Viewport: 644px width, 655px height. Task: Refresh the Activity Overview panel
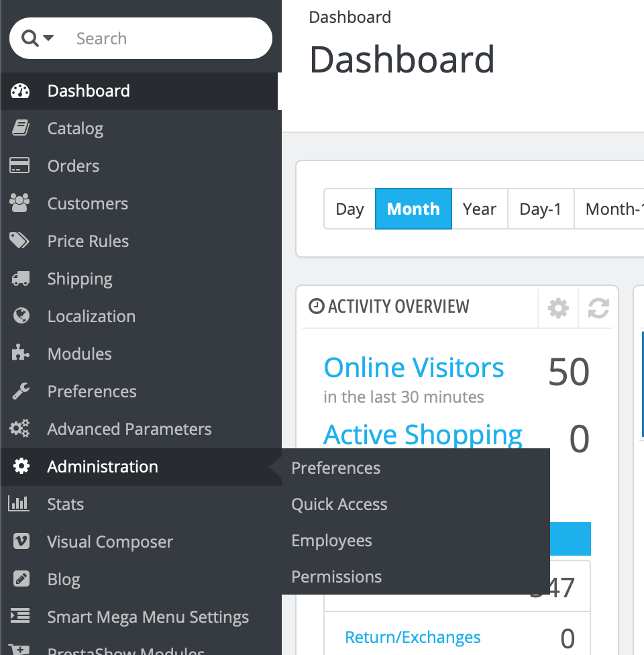point(598,308)
